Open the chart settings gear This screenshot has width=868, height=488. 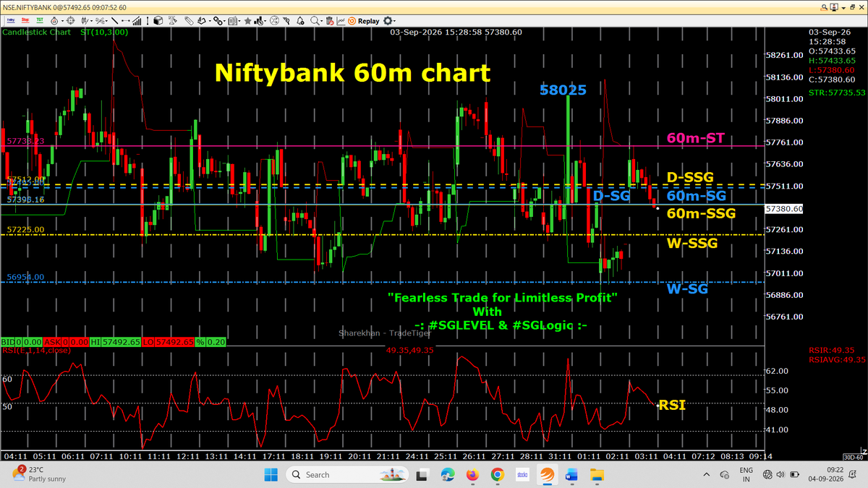coord(387,21)
